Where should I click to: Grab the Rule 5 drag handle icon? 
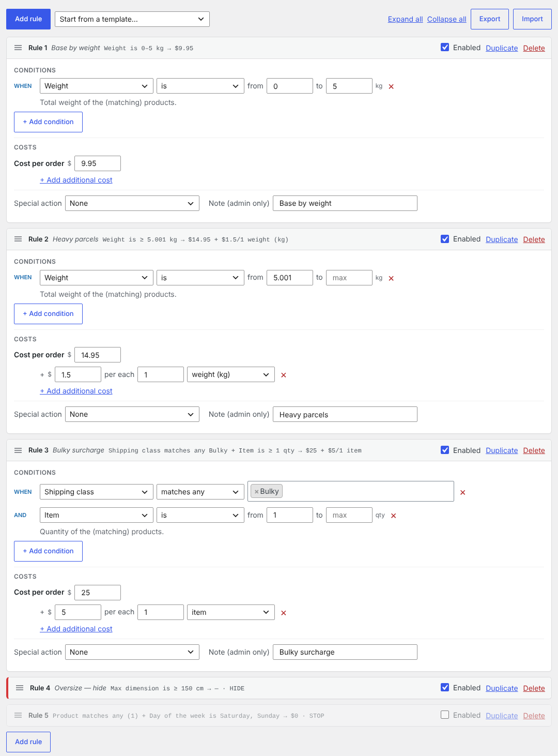pyautogui.click(x=18, y=715)
